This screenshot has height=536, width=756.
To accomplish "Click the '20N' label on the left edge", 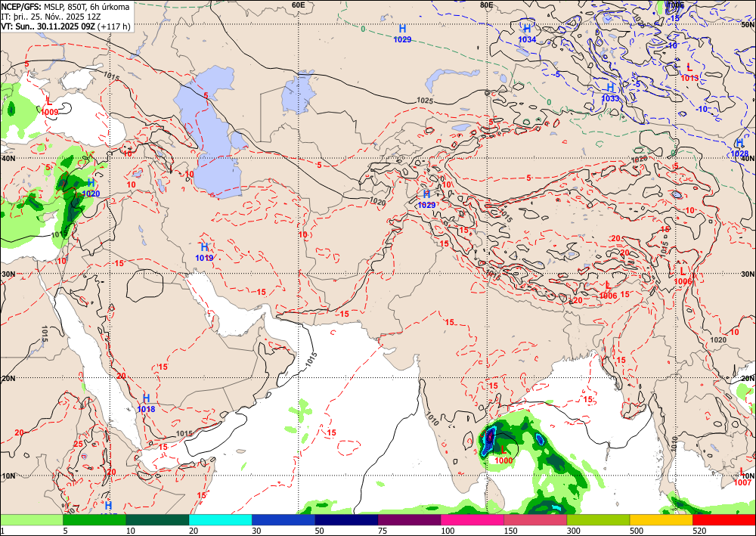I will coord(8,379).
